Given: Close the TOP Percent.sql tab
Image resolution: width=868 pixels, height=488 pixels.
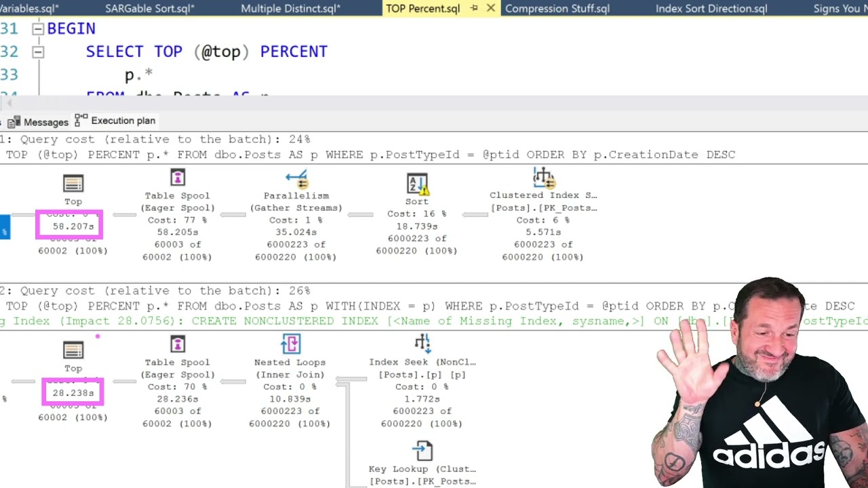Looking at the screenshot, I should [x=490, y=8].
